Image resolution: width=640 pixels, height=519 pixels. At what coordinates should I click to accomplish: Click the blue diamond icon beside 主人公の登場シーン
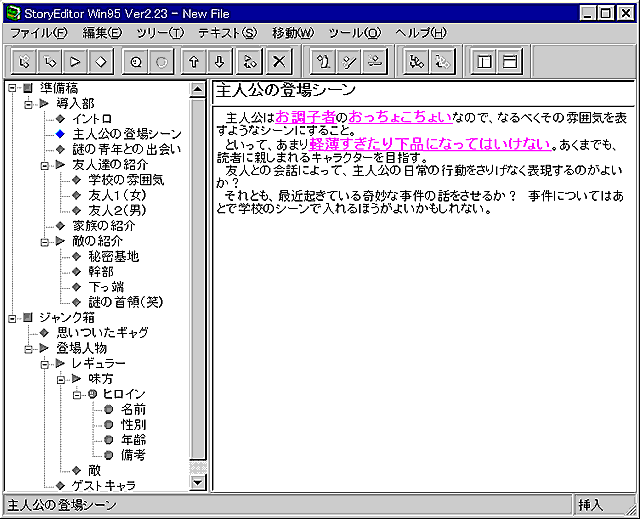click(60, 134)
